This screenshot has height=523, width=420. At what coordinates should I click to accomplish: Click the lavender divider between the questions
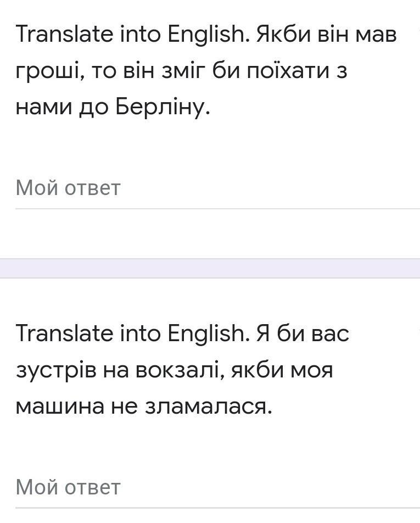click(x=210, y=268)
